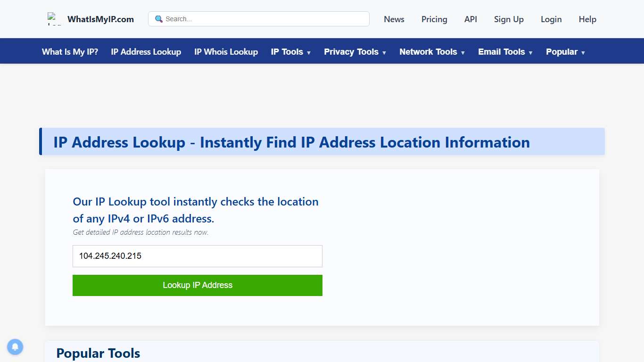Click the Login link
Viewport: 644px width, 362px height.
[551, 19]
